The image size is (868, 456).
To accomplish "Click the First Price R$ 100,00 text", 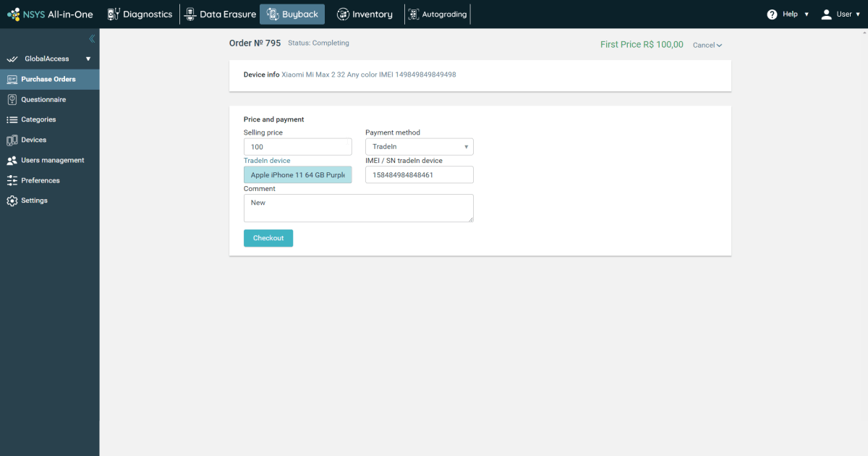I will coord(642,45).
